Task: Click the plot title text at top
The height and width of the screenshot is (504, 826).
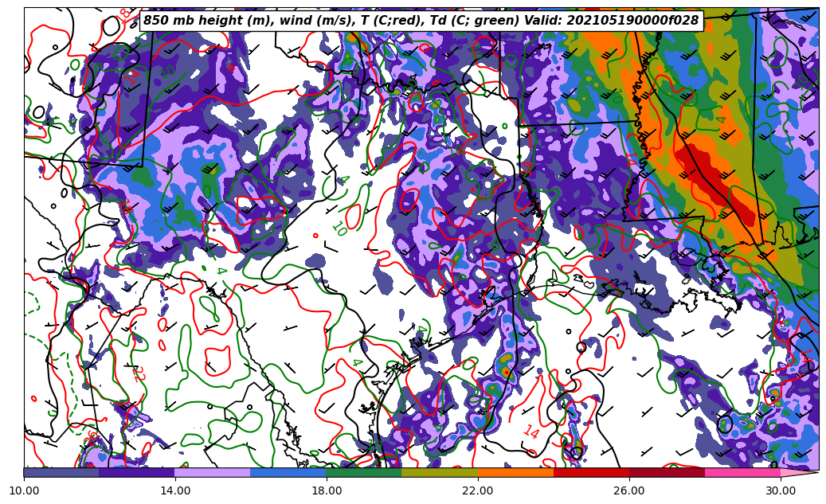Action: coord(421,21)
